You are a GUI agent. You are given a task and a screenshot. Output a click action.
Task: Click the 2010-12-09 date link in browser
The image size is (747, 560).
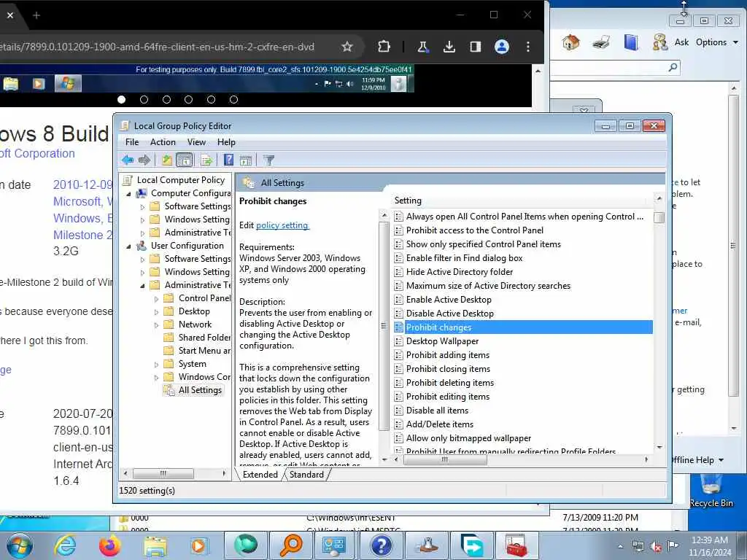click(x=82, y=184)
